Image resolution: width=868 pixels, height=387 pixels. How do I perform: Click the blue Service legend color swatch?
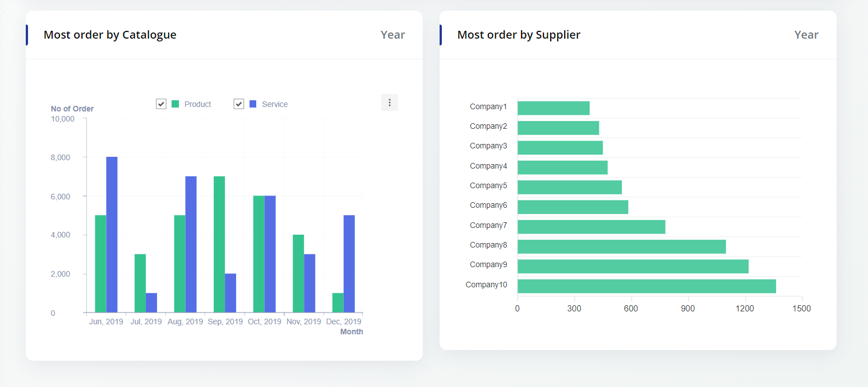[253, 104]
